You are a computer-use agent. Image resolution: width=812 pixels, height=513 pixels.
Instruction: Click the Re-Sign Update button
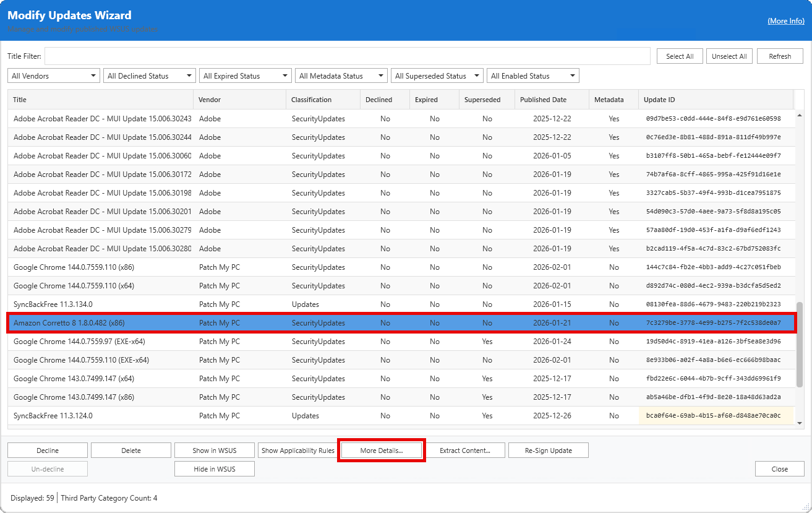548,450
